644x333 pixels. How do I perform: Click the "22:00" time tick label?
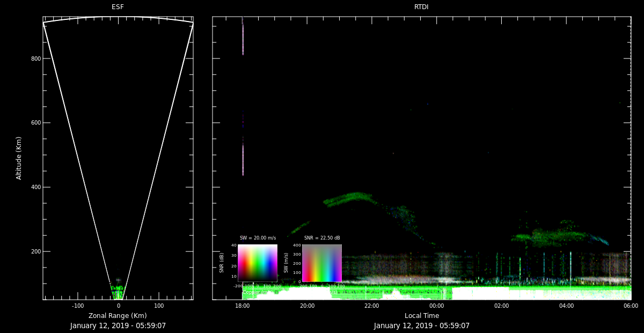pos(372,306)
